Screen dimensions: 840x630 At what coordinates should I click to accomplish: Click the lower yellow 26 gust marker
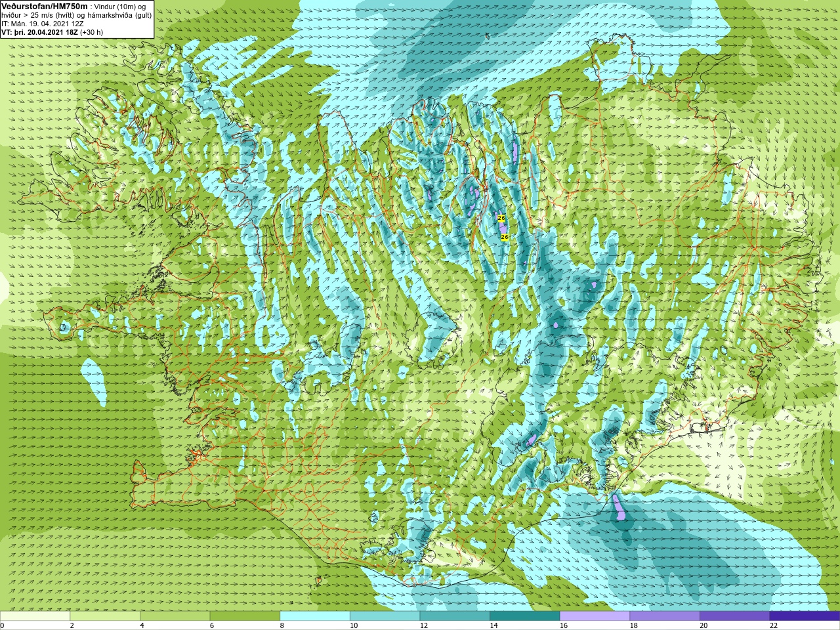pos(505,237)
